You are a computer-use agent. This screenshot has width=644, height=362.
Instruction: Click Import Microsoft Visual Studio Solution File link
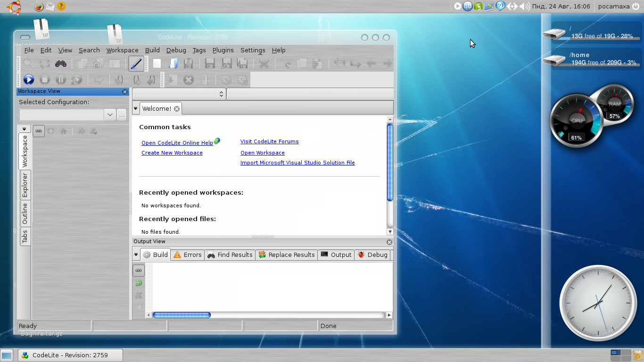(297, 163)
